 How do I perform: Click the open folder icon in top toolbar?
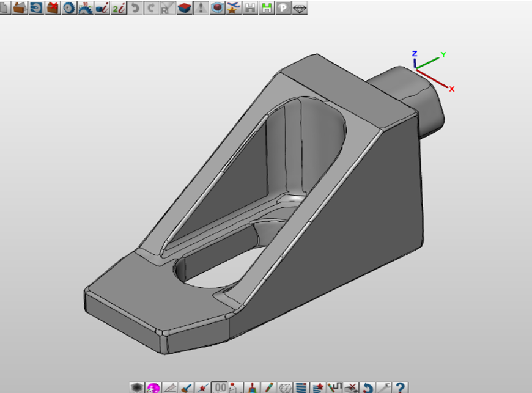click(20, 8)
